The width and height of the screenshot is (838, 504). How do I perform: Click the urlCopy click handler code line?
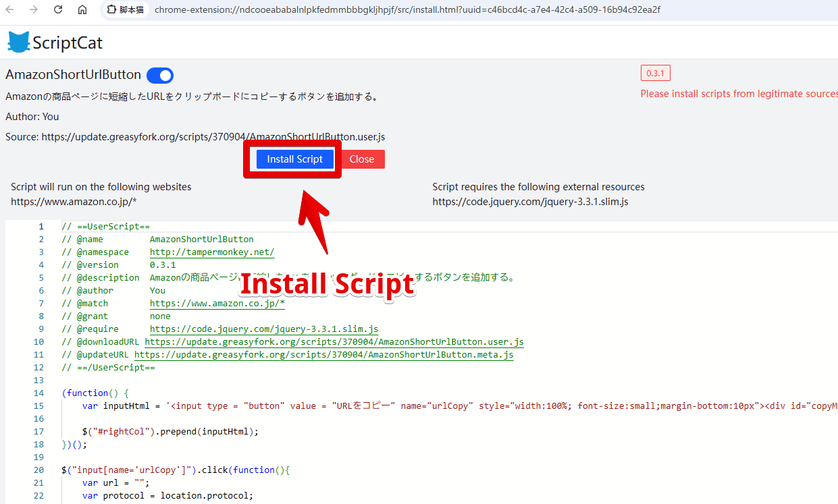(176, 470)
